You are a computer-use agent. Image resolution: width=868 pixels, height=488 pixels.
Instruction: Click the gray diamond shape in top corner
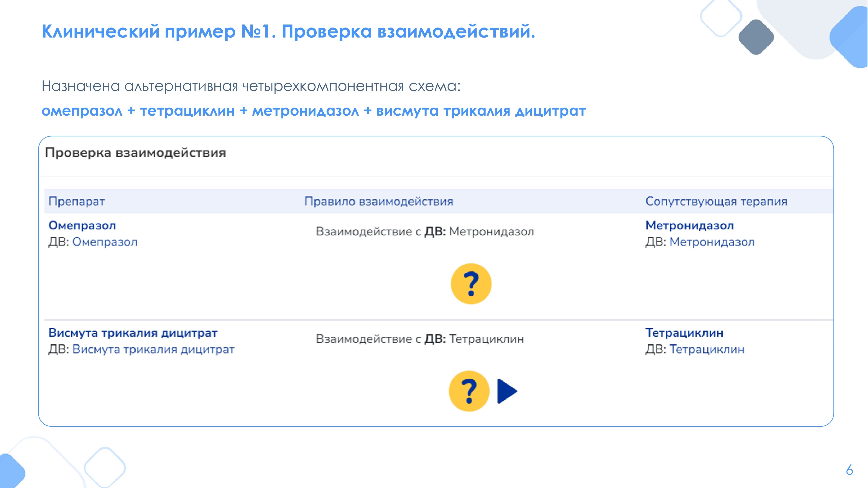pyautogui.click(x=756, y=37)
